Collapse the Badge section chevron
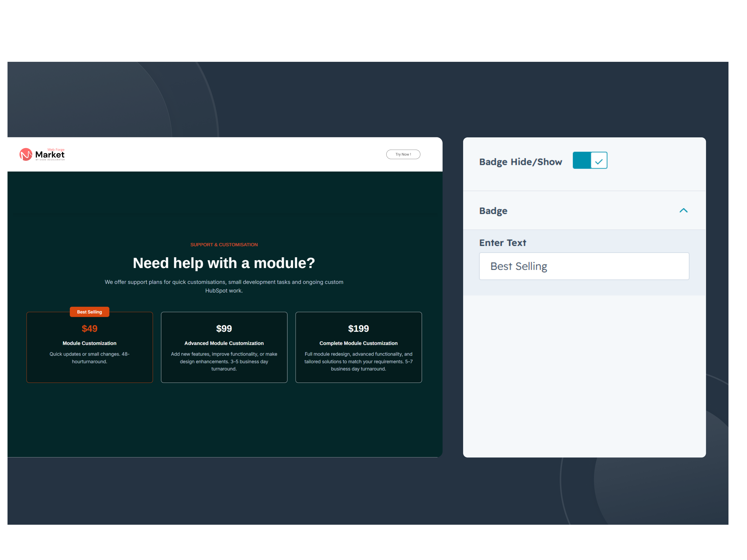Image resolution: width=747 pixels, height=560 pixels. (x=683, y=211)
